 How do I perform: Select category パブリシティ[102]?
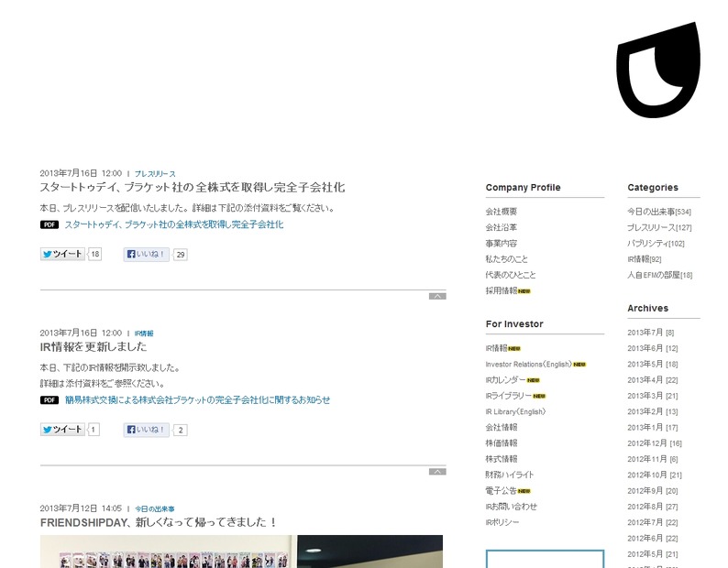coord(656,243)
